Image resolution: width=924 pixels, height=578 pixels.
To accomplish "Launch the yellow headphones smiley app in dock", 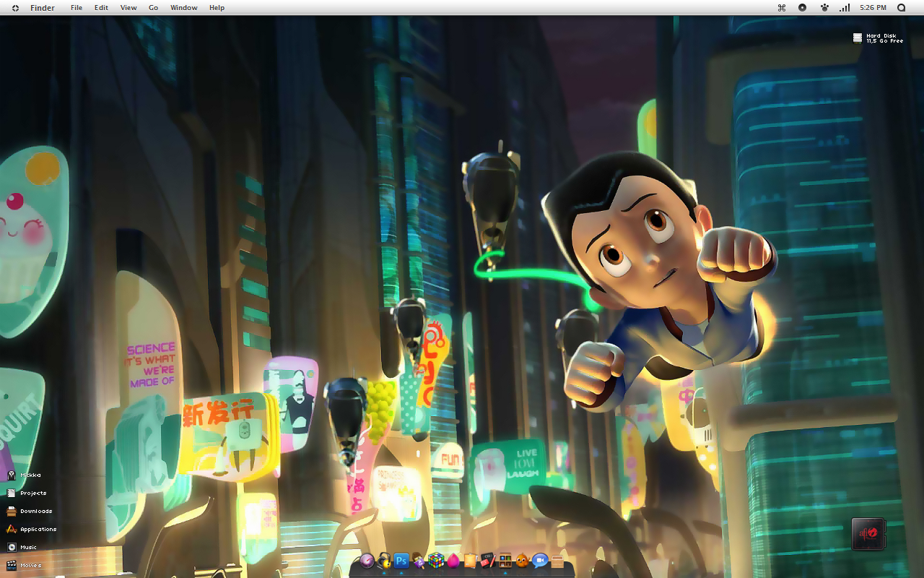I will pos(384,561).
